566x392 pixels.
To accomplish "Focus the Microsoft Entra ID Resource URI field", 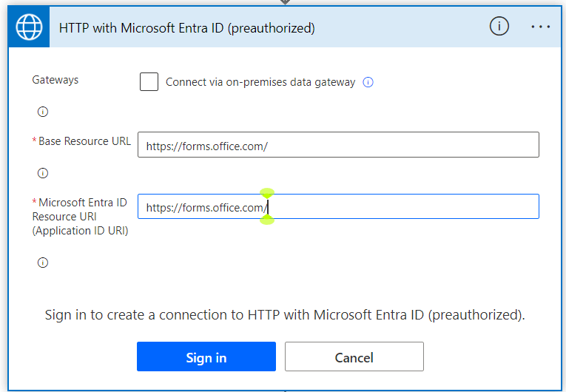I will point(338,206).
